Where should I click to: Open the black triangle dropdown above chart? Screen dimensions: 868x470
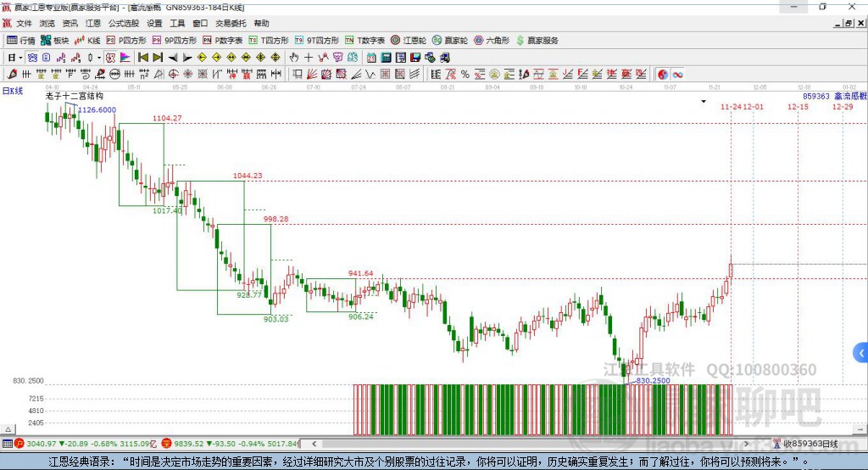click(x=704, y=101)
